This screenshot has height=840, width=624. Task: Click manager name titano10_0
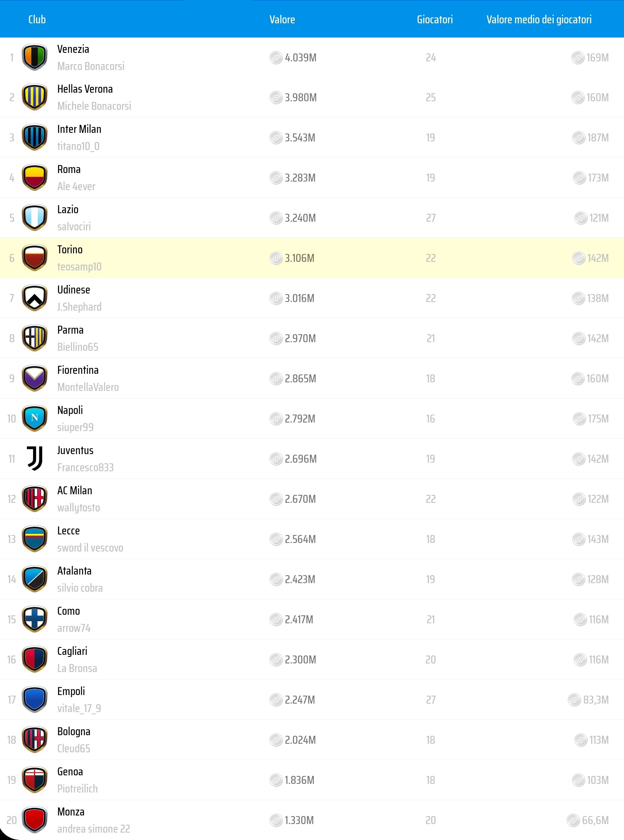pyautogui.click(x=78, y=146)
